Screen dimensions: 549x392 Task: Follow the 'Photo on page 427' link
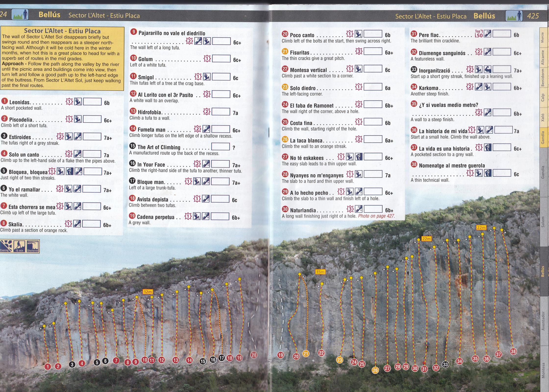click(376, 216)
